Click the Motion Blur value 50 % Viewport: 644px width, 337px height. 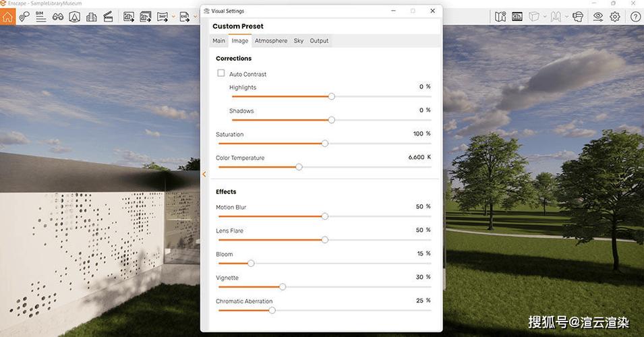[x=423, y=206]
